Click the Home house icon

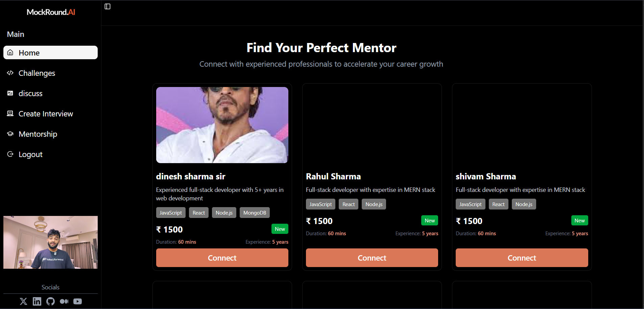(10, 52)
